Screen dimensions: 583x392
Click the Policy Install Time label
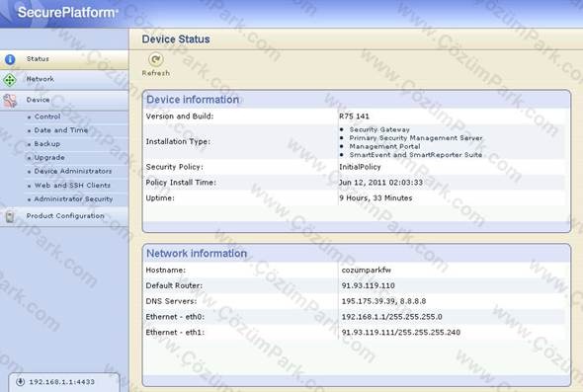[x=181, y=183]
